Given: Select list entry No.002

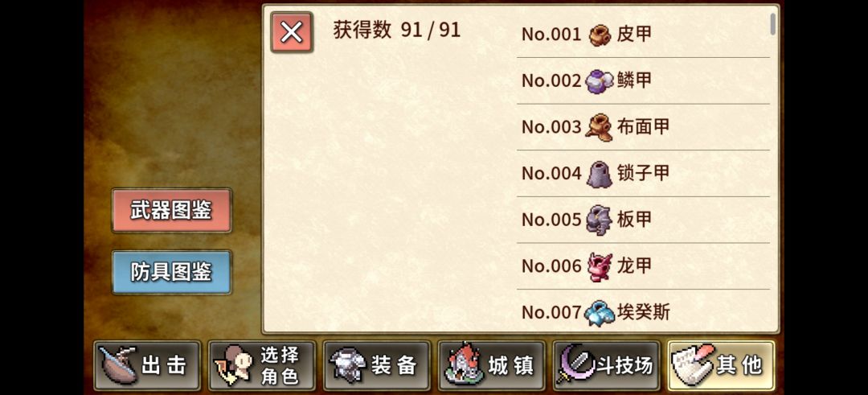Looking at the screenshot, I should pyautogui.click(x=643, y=81).
